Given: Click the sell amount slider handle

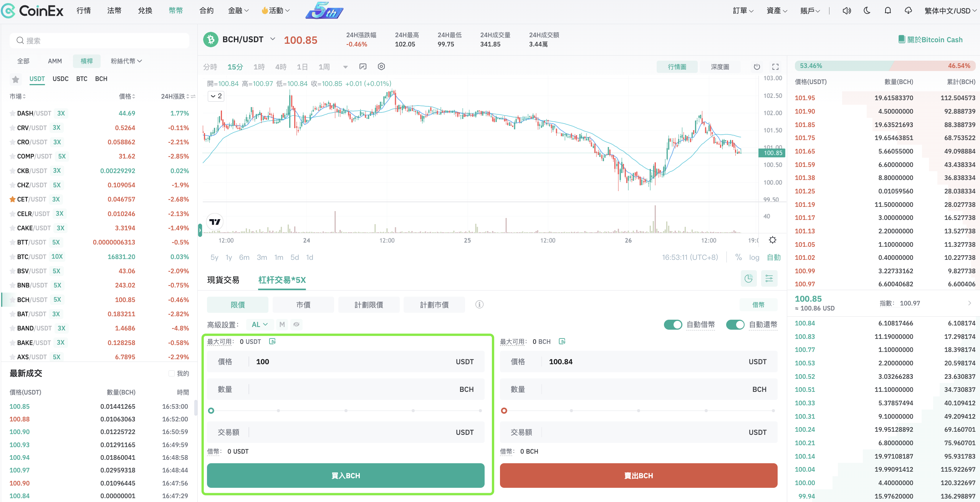Looking at the screenshot, I should click(504, 411).
